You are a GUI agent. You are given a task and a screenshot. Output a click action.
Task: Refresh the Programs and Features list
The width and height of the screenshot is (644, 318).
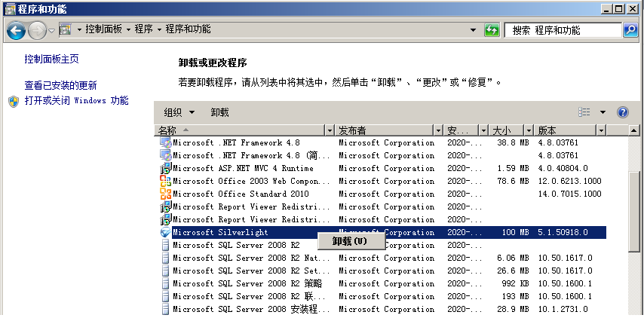(x=492, y=30)
